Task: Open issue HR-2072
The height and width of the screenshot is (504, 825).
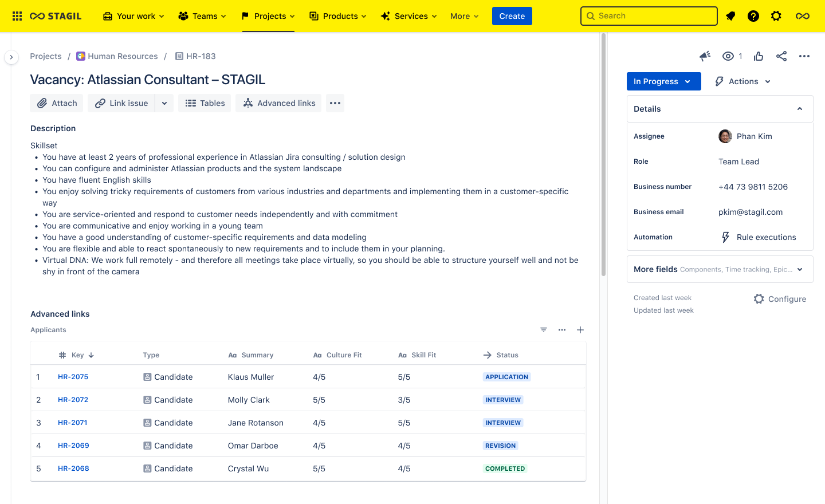Action: point(73,400)
